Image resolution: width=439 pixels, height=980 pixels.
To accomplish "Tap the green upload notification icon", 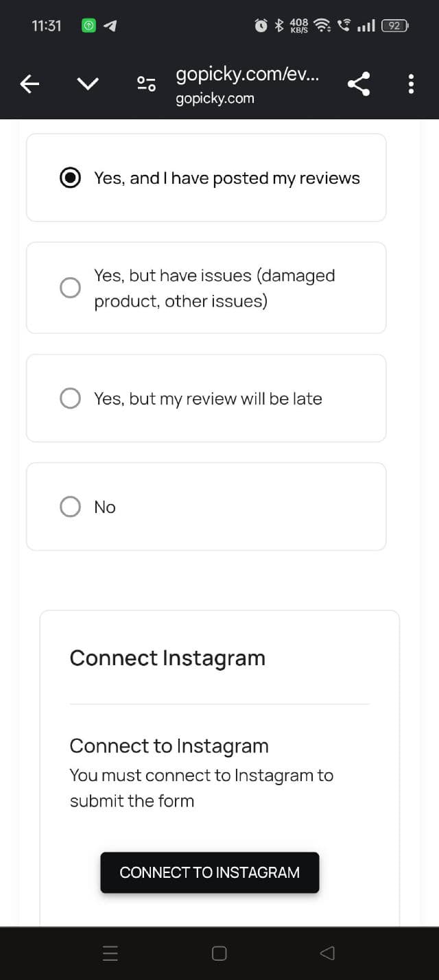I will coord(88,26).
